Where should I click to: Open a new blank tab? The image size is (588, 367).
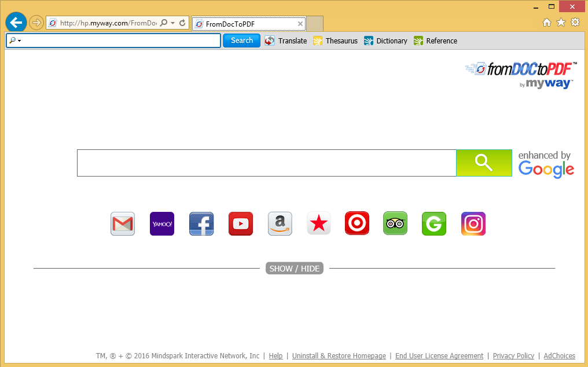pyautogui.click(x=315, y=24)
